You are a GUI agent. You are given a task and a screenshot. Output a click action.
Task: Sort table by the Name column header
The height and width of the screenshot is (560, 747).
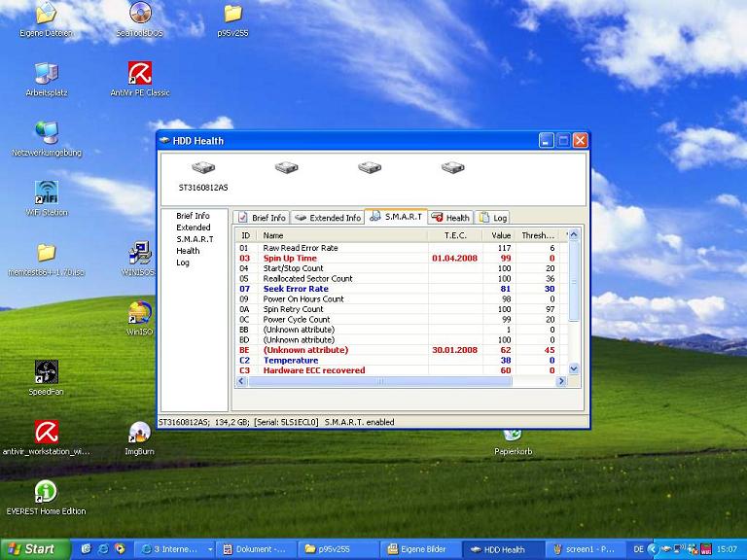tap(342, 235)
